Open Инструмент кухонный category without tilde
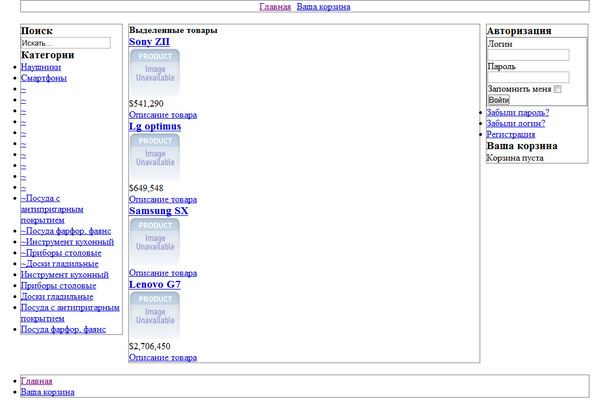This screenshot has width=600, height=407. 65,275
